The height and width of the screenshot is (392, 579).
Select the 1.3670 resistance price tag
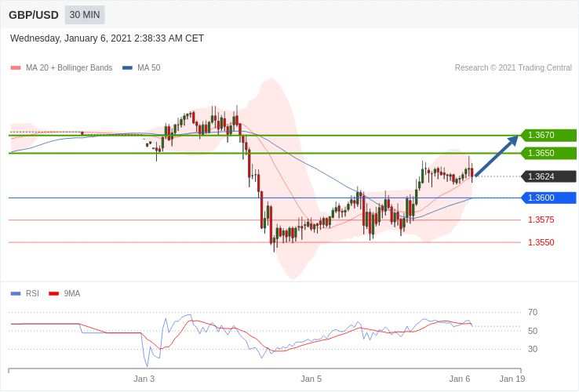click(548, 135)
